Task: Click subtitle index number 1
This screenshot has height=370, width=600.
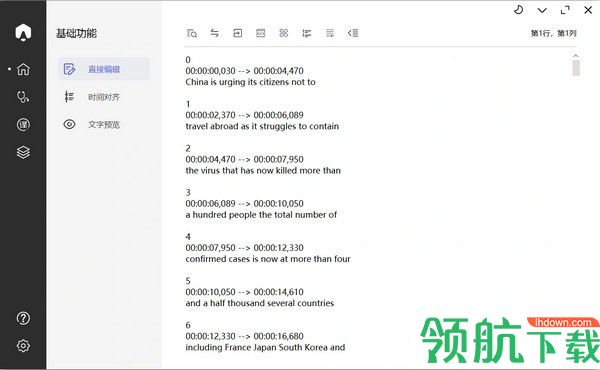Action: 188,104
